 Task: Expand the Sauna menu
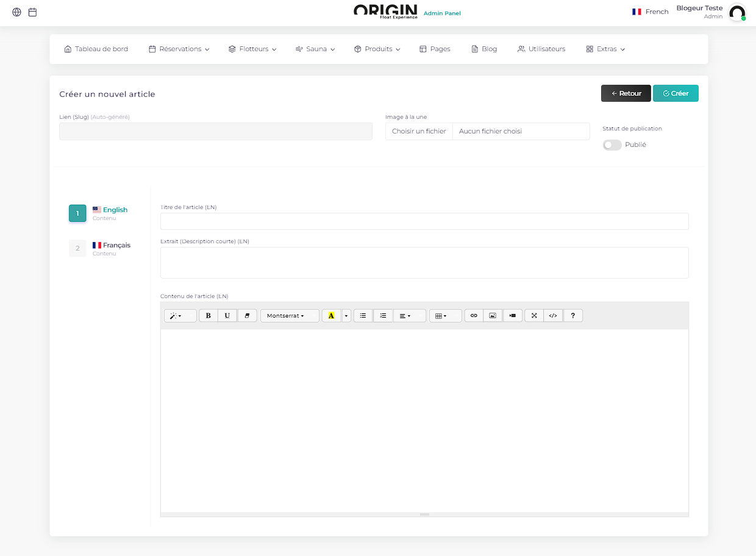[x=315, y=49]
